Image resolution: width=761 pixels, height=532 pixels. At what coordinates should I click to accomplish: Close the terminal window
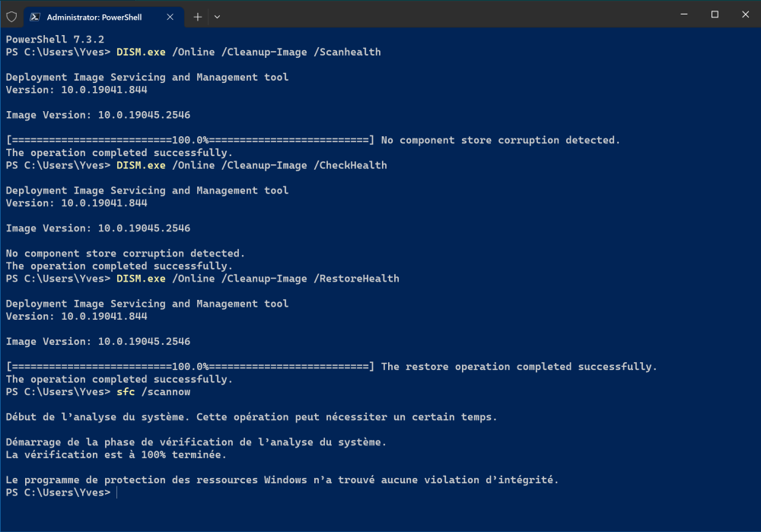click(746, 14)
